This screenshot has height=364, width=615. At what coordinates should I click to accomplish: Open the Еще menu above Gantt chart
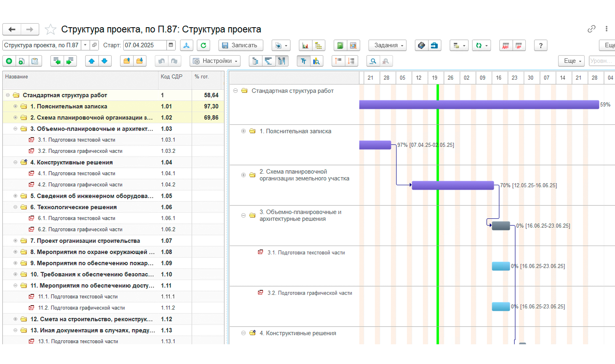tap(571, 61)
